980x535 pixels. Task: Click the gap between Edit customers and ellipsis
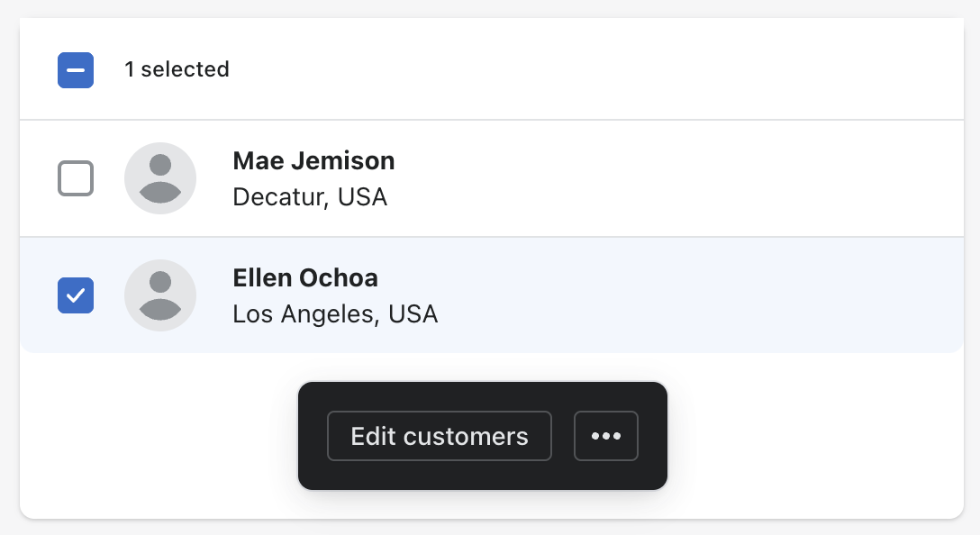563,436
